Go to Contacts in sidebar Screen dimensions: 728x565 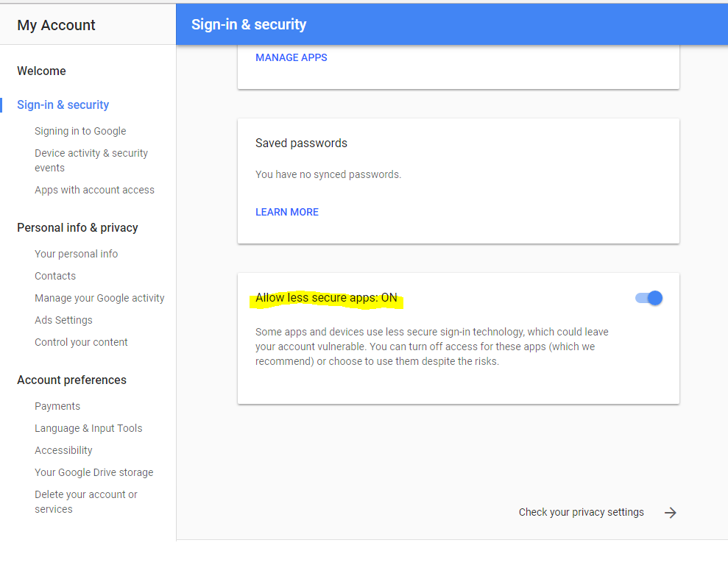pyautogui.click(x=54, y=276)
